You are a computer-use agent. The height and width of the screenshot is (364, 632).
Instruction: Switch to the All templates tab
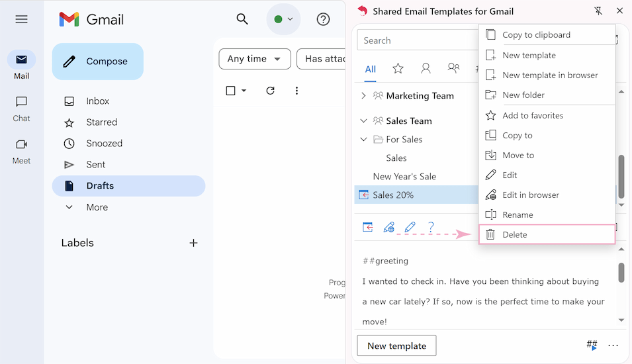tap(371, 69)
